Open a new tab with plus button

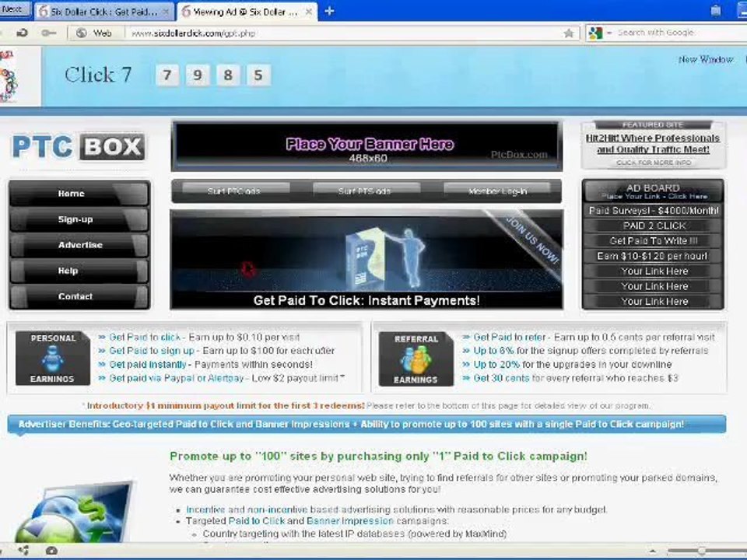329,12
